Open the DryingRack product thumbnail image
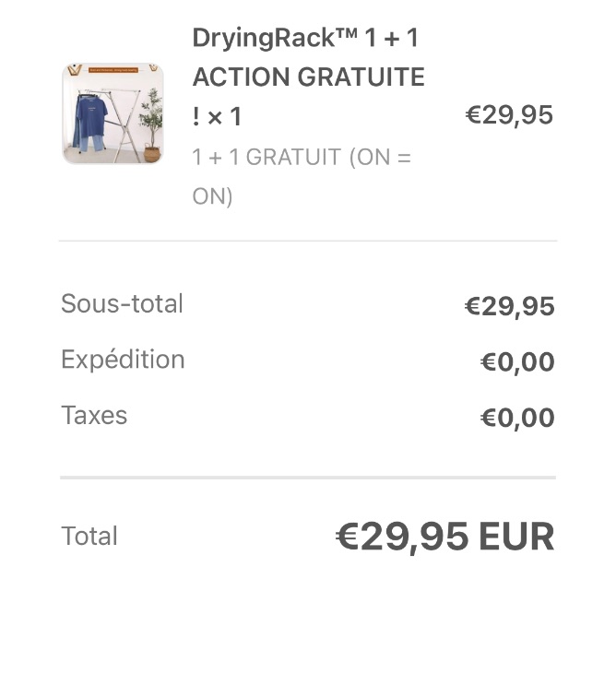 [113, 113]
